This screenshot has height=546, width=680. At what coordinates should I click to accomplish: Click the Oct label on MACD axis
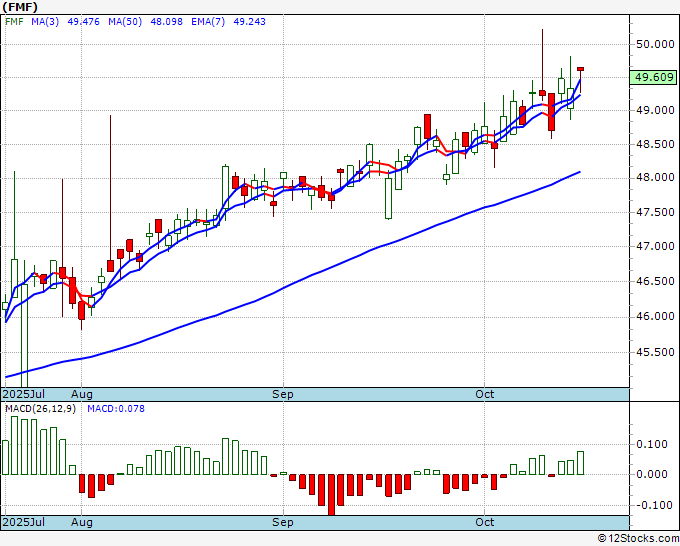pyautogui.click(x=484, y=522)
